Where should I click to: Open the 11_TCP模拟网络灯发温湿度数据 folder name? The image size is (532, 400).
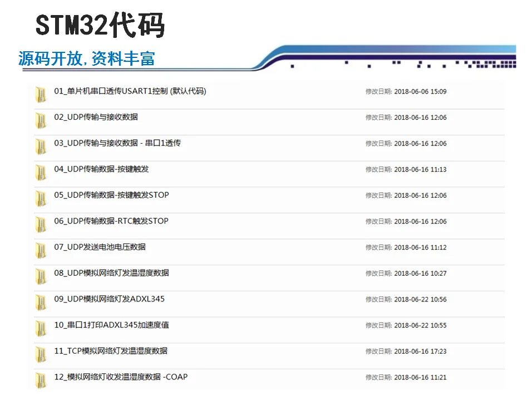coord(111,351)
